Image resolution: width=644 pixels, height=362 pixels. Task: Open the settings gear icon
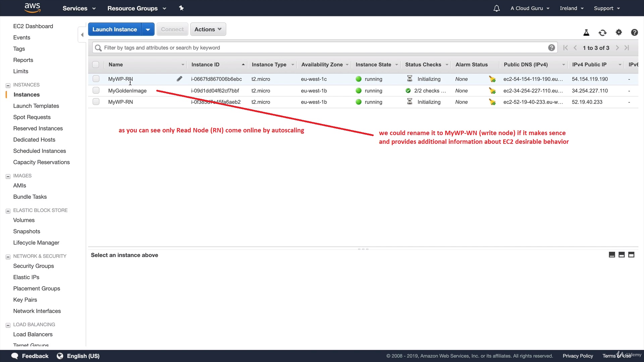pyautogui.click(x=619, y=33)
